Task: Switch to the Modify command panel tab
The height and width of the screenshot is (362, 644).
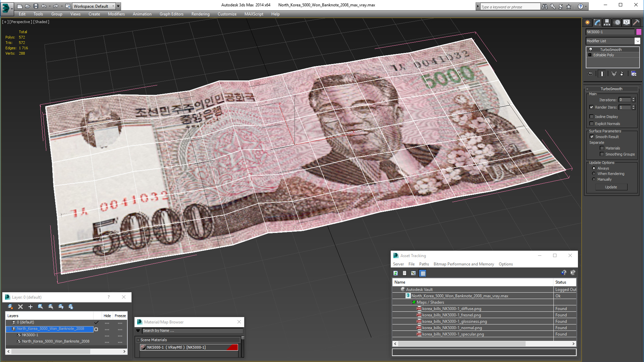Action: tap(597, 22)
